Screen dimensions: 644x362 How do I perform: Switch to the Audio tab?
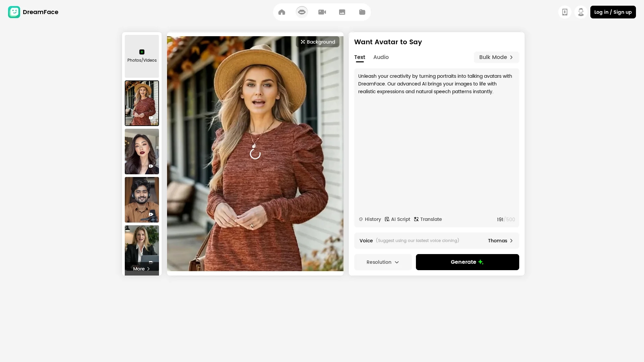[x=381, y=57]
